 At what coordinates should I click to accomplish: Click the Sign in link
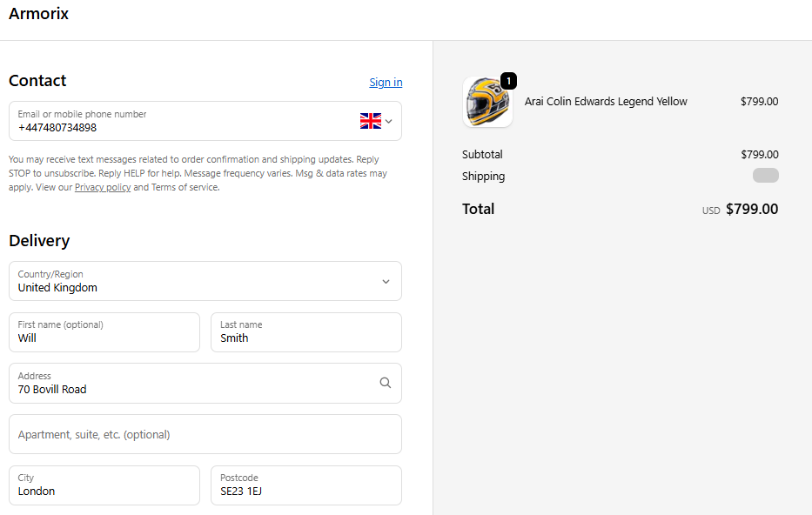(x=386, y=83)
